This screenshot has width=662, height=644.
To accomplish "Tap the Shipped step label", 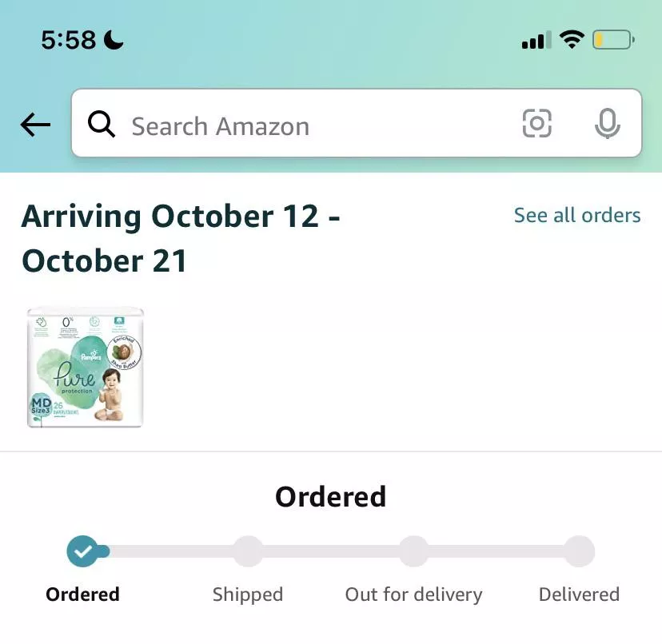I will pos(248,594).
